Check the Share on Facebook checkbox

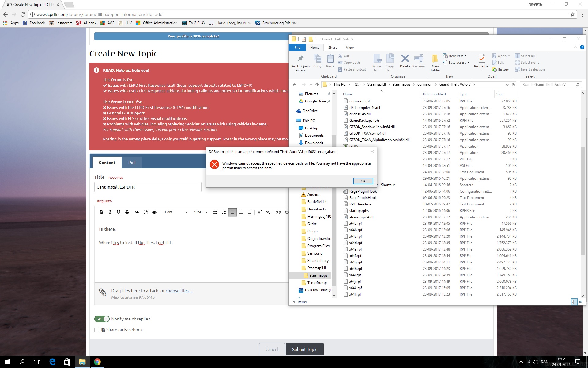coord(97,330)
